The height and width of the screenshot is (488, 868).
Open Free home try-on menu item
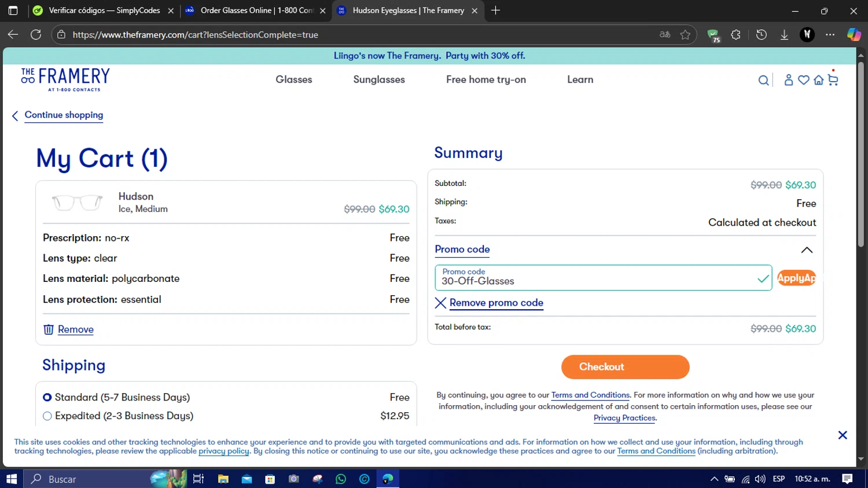486,80
